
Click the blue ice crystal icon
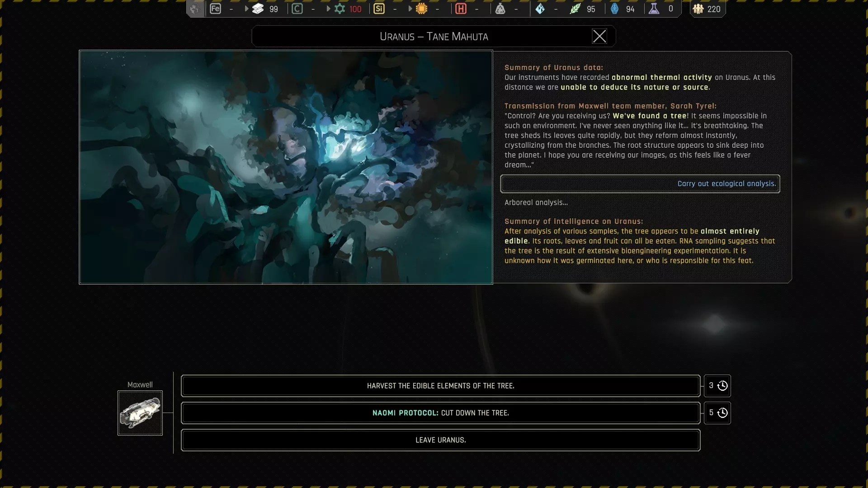tap(540, 9)
